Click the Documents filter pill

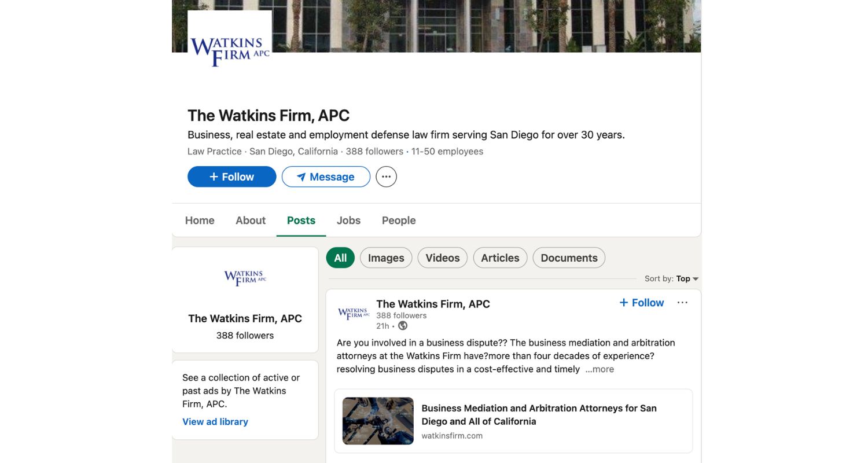568,258
